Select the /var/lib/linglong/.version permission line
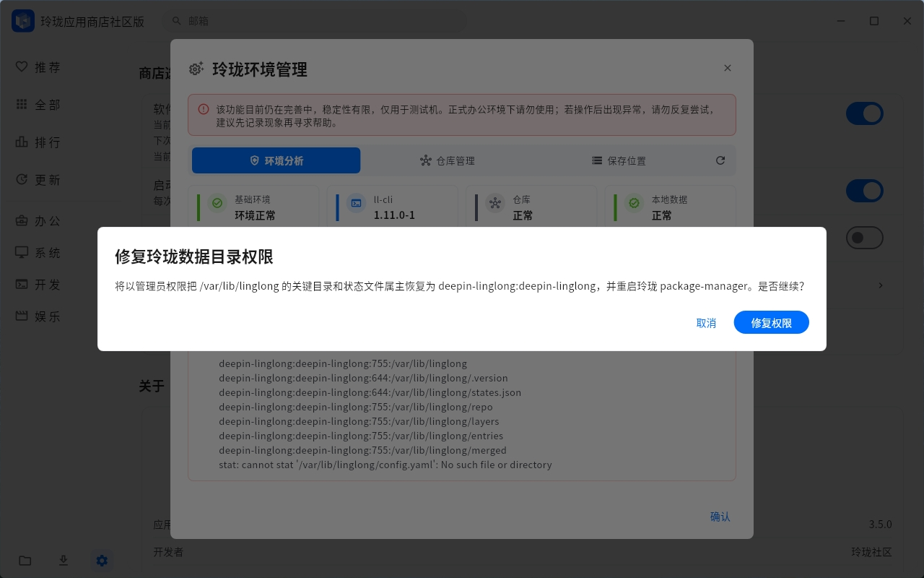Screen dimensions: 924x578 [364, 378]
